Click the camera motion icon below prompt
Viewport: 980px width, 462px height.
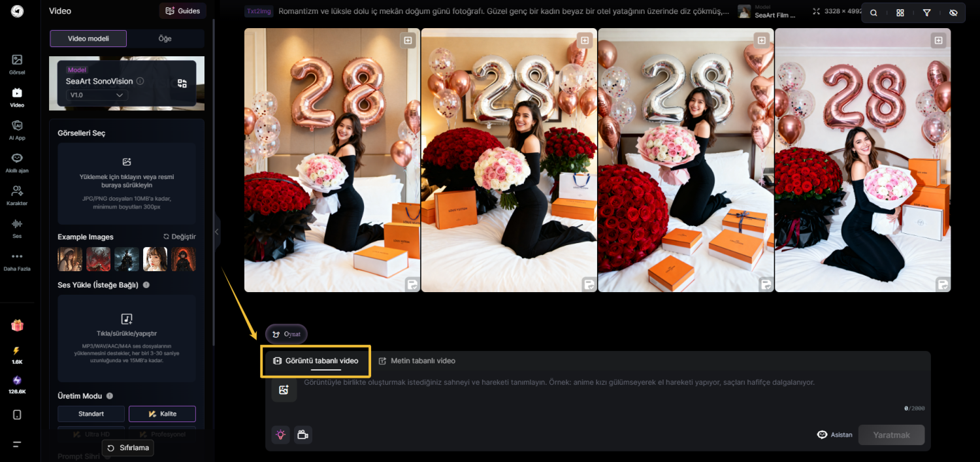[x=302, y=435]
